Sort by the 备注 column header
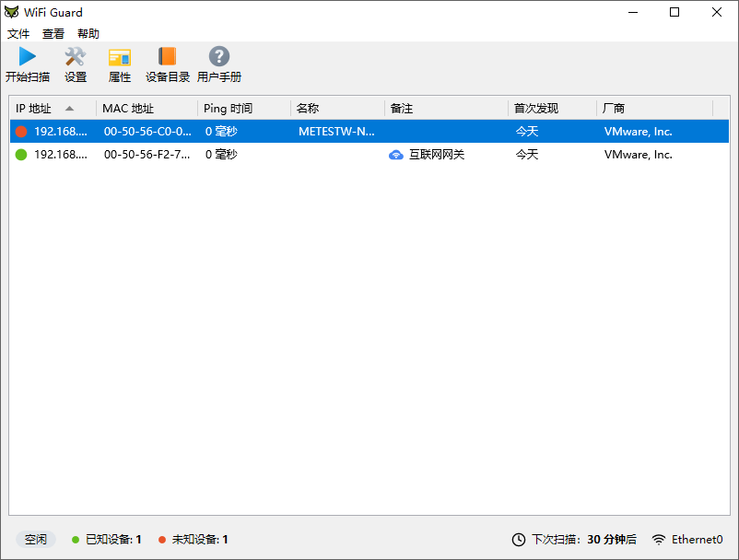Viewport: 739px width, 560px height. point(446,109)
